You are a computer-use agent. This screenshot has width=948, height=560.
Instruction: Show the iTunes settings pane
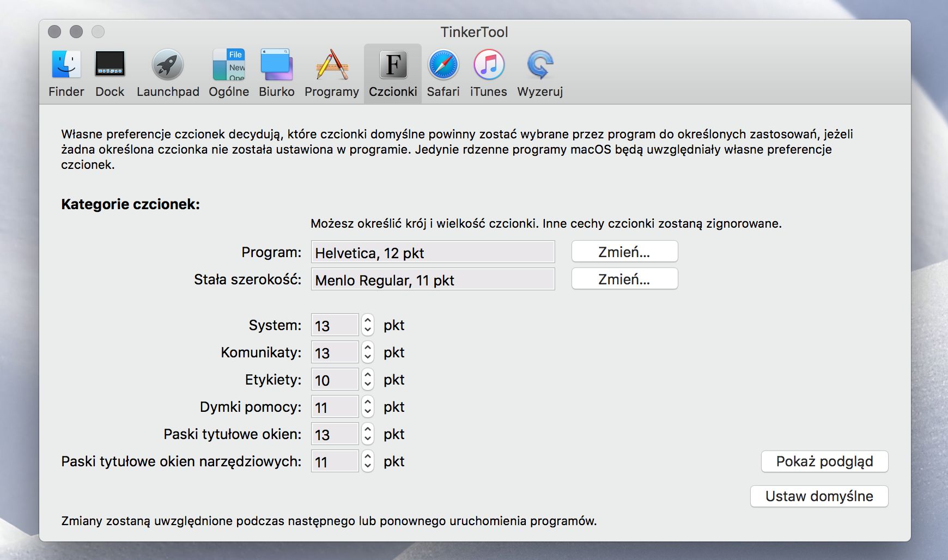489,74
